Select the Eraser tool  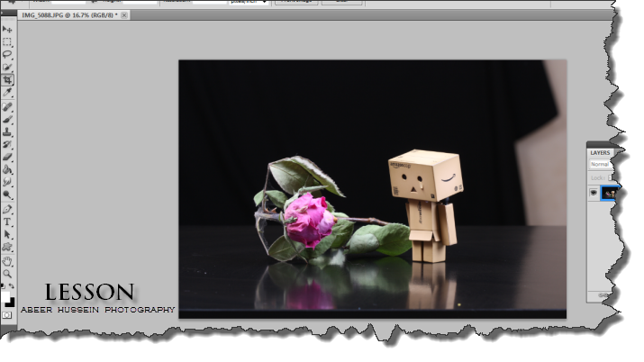click(x=7, y=157)
